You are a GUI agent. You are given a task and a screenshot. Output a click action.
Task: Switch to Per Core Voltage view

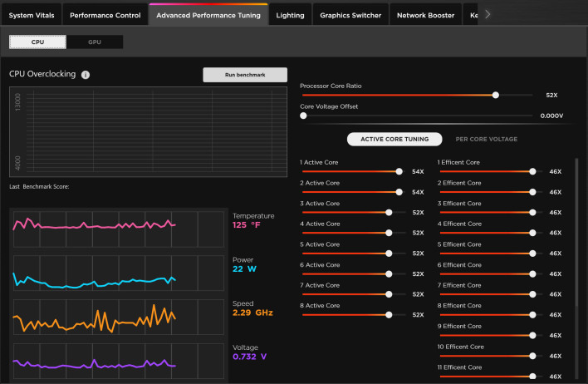[x=487, y=139]
